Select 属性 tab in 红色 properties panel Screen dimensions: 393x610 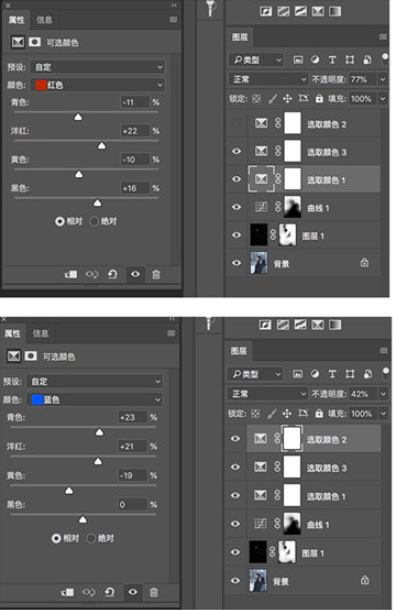(x=16, y=20)
